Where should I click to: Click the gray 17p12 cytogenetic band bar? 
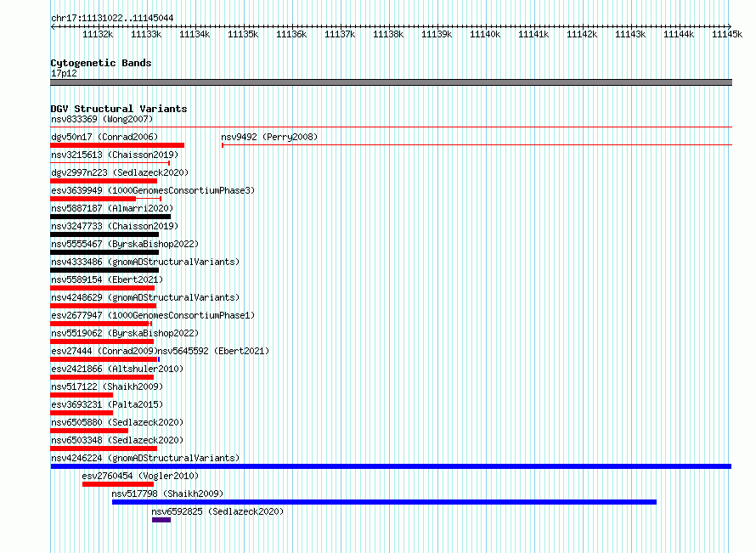coord(391,82)
